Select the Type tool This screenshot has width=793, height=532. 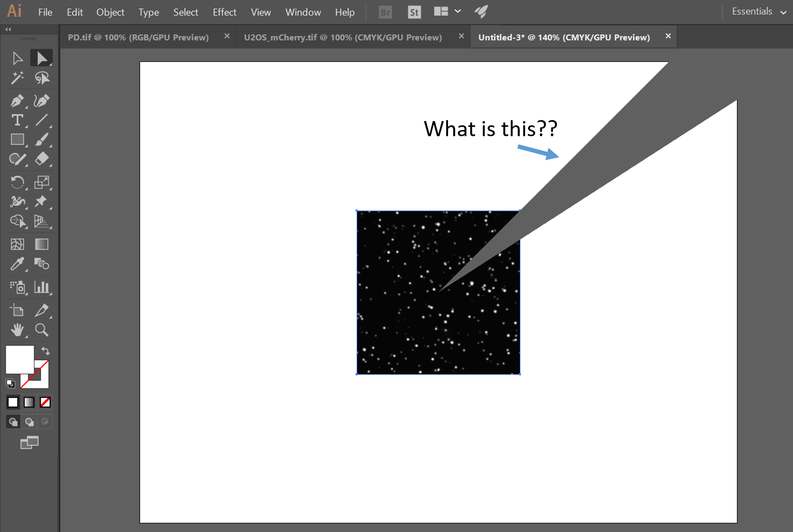(x=18, y=121)
